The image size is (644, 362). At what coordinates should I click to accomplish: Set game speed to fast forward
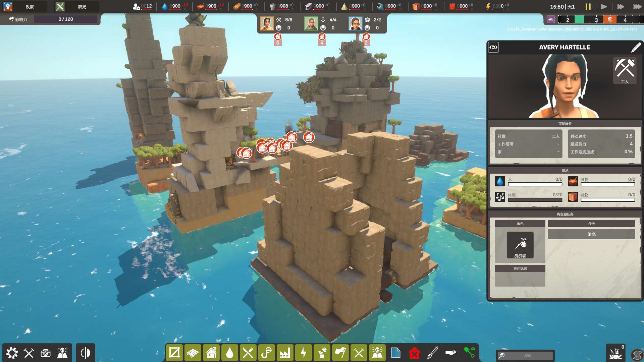tap(621, 7)
